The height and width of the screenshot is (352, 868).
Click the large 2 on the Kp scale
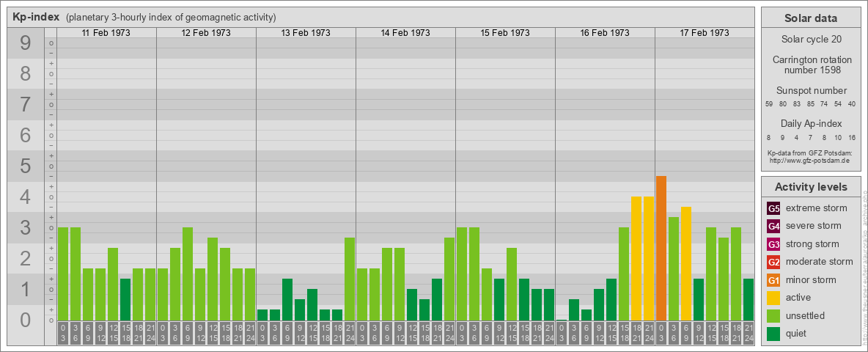[x=26, y=258]
